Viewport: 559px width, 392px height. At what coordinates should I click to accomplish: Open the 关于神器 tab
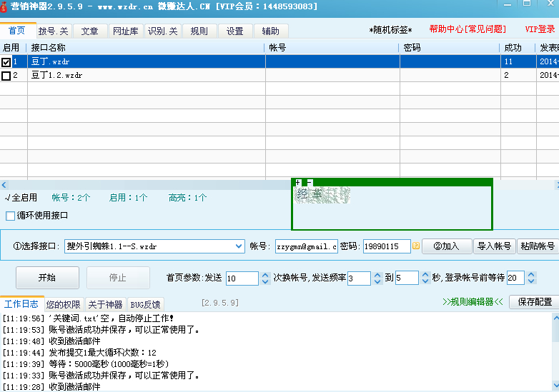click(105, 305)
